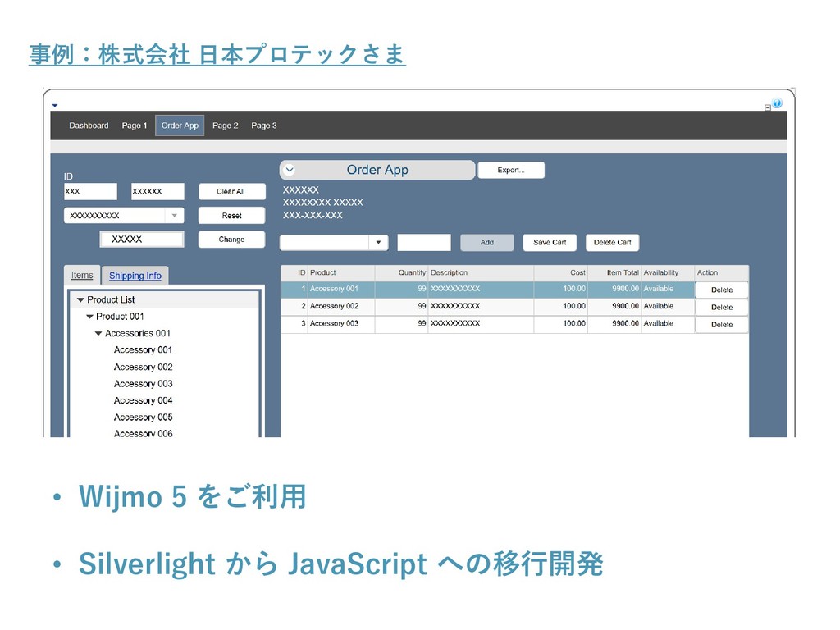Sort by the Quantity column header
Image resolution: width=840 pixels, height=630 pixels.
coord(401,272)
